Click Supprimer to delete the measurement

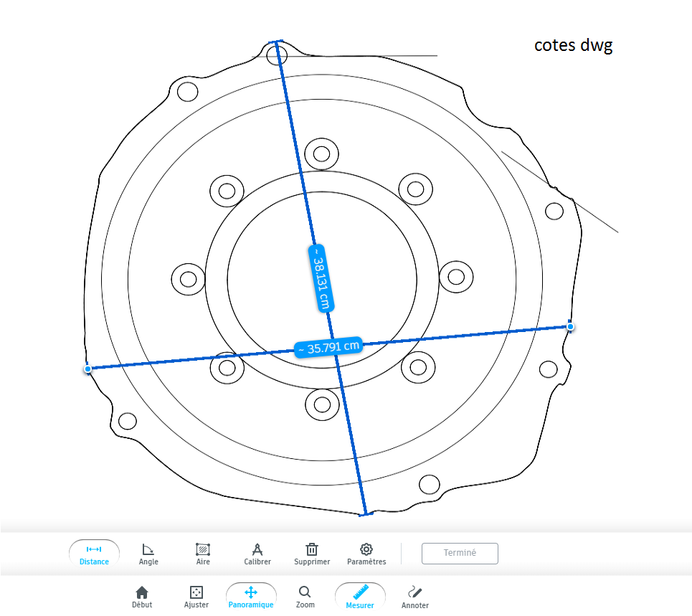312,554
